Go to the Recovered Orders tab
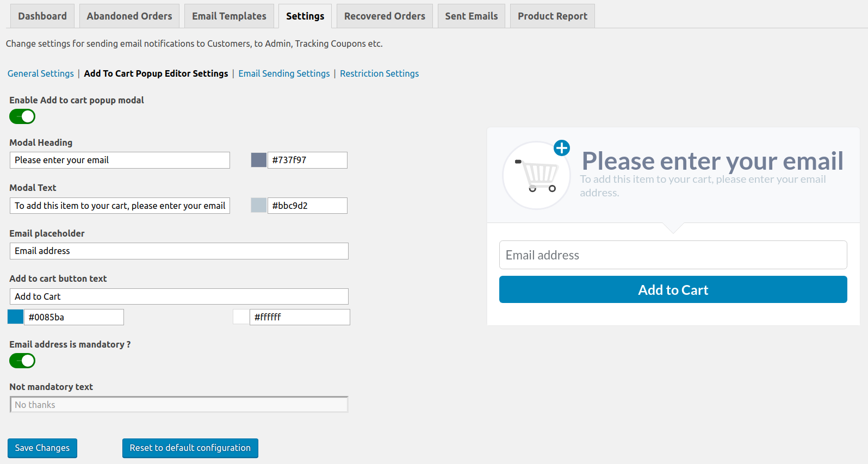The width and height of the screenshot is (868, 464). coord(385,16)
